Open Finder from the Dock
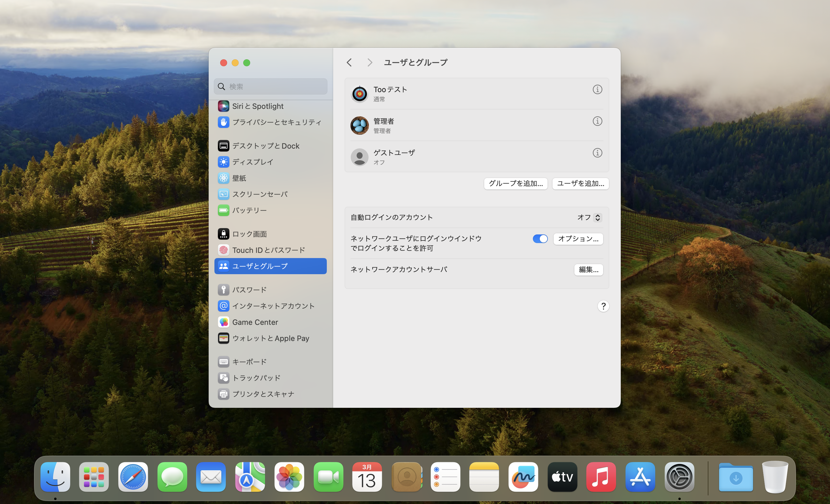The height and width of the screenshot is (504, 830). coord(55,477)
